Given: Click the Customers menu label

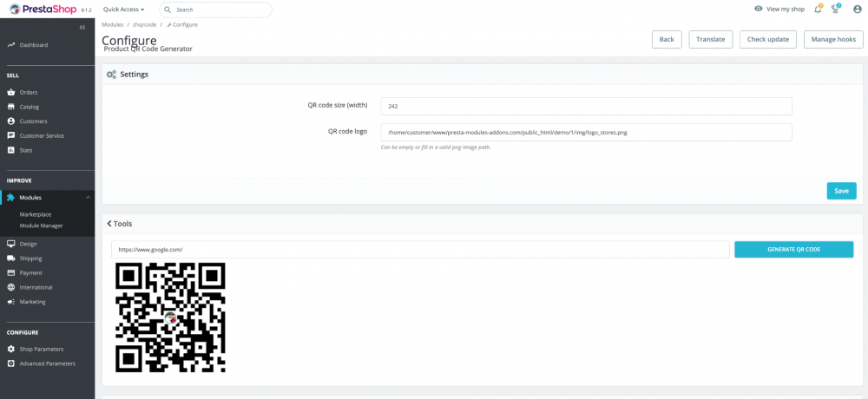Looking at the screenshot, I should point(33,121).
